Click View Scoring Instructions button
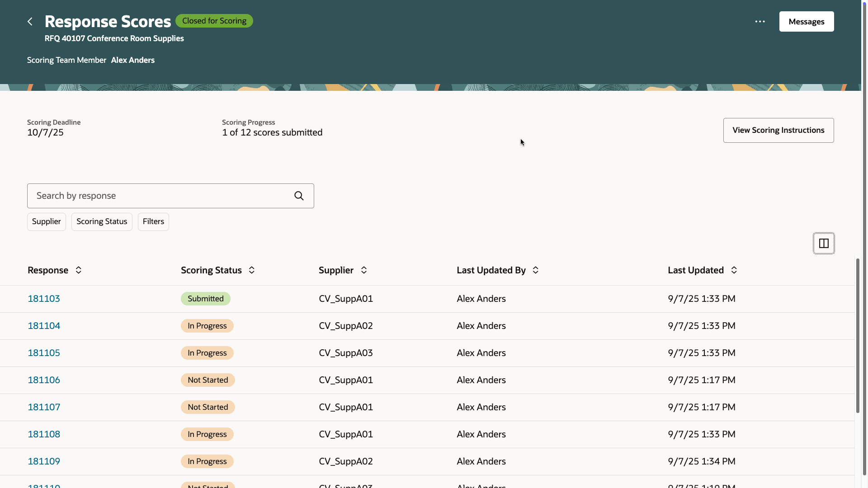The image size is (868, 488). (x=778, y=131)
